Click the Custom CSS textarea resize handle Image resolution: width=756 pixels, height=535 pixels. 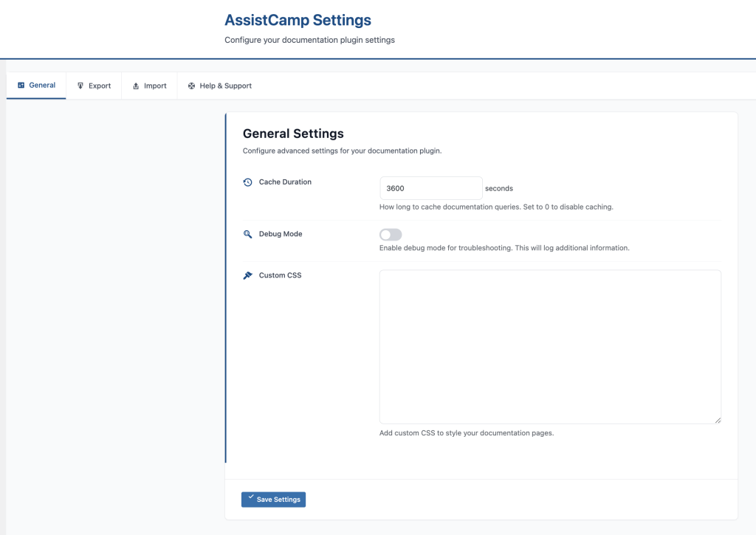pos(717,419)
